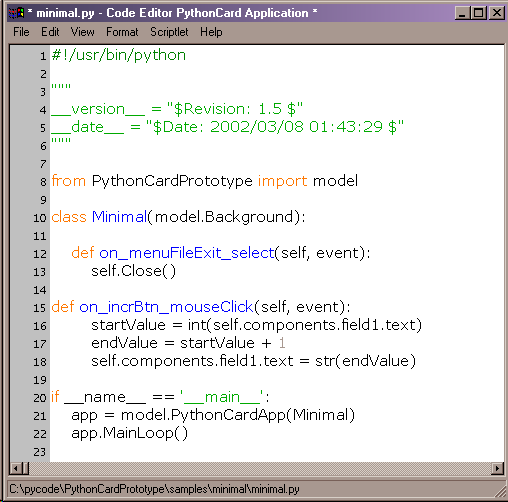Click the shebang line '#!/usr/bin/python'
This screenshot has height=502, width=508.
(x=119, y=55)
